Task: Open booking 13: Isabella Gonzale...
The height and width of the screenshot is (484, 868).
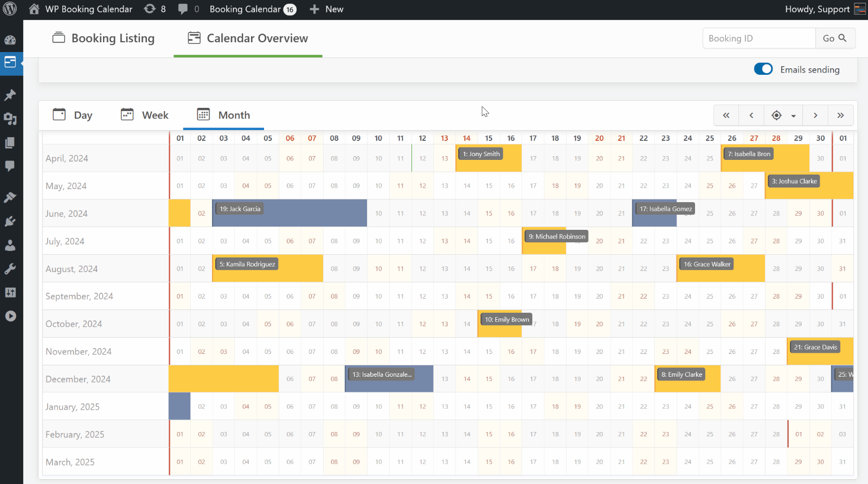Action: point(382,374)
